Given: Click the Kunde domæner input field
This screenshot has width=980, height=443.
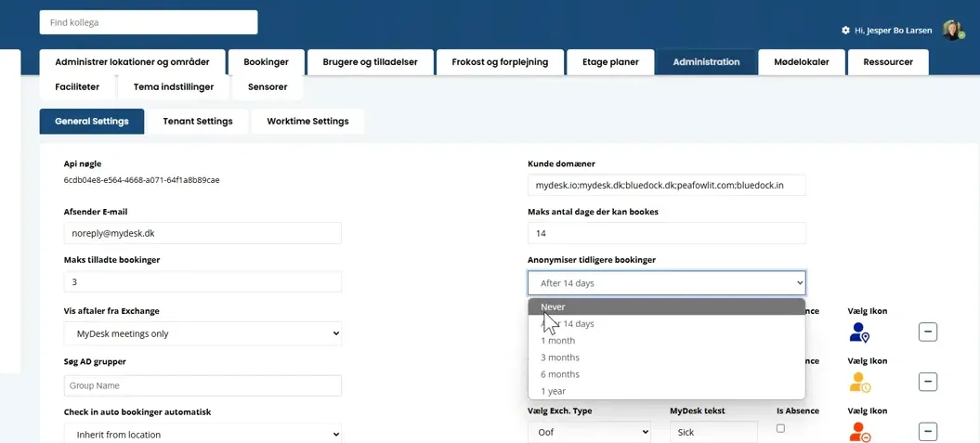Looking at the screenshot, I should 667,185.
